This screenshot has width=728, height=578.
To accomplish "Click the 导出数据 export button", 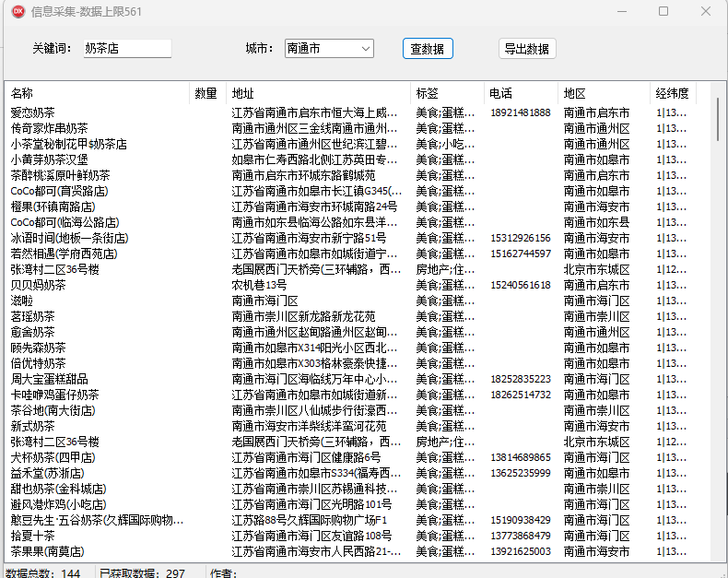I will click(x=526, y=49).
